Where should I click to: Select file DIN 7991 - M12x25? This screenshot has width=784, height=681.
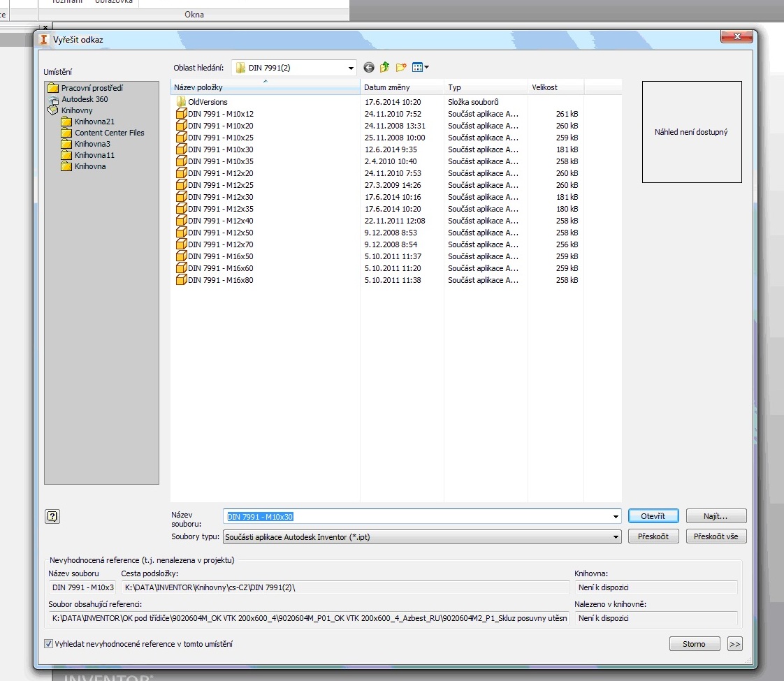[x=215, y=185]
